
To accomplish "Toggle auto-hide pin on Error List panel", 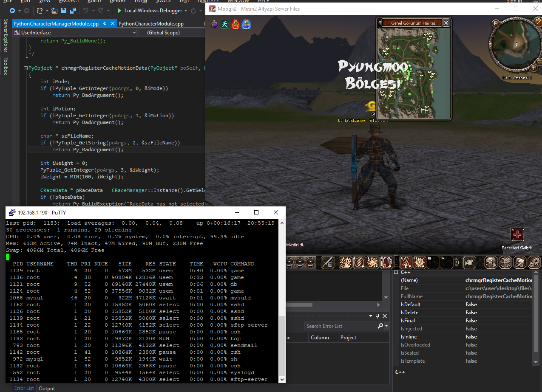I will pyautogui.click(x=378, y=316).
